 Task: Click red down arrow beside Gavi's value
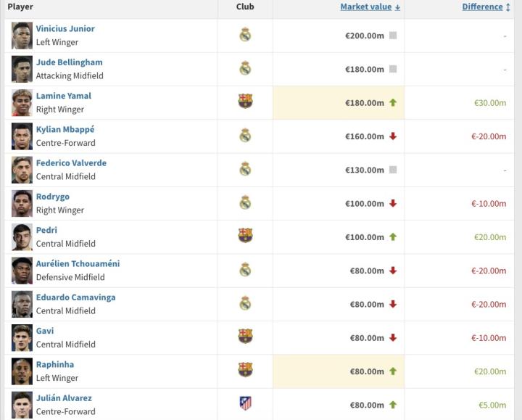393,337
